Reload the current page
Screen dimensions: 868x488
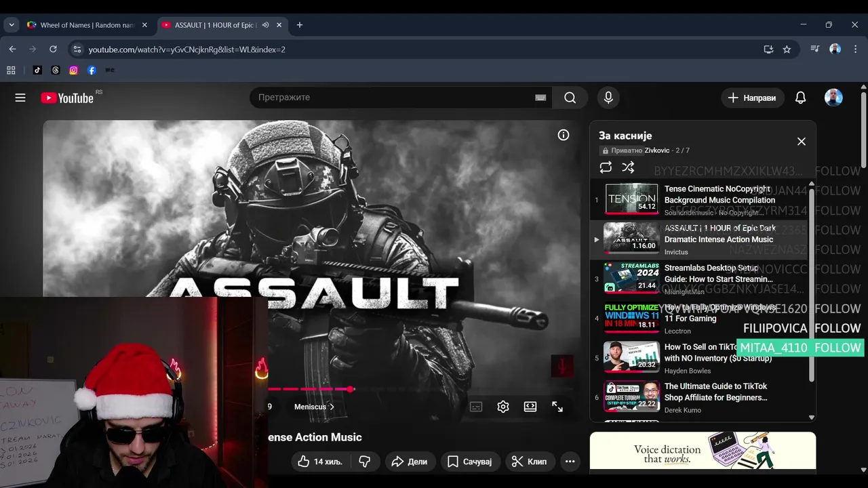[x=53, y=49]
